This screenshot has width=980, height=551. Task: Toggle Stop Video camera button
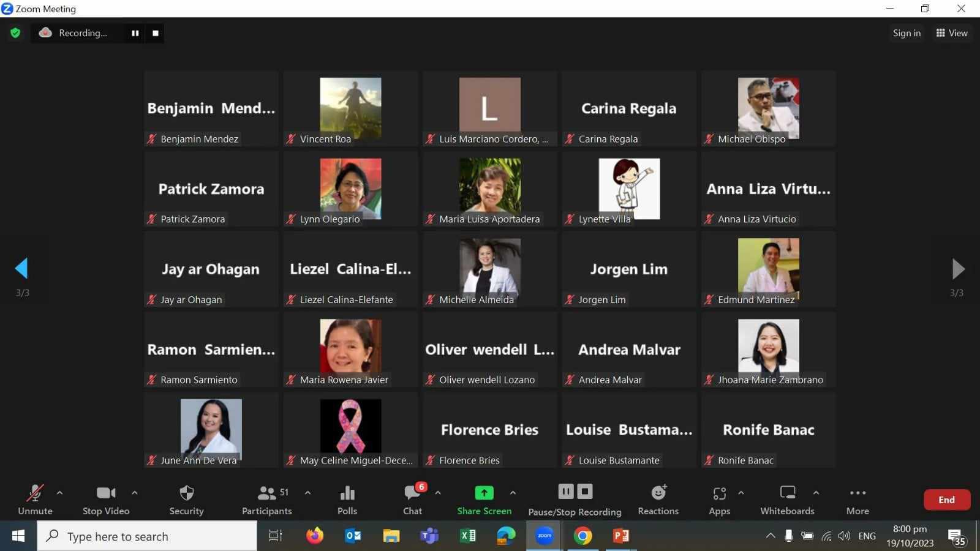tap(106, 493)
